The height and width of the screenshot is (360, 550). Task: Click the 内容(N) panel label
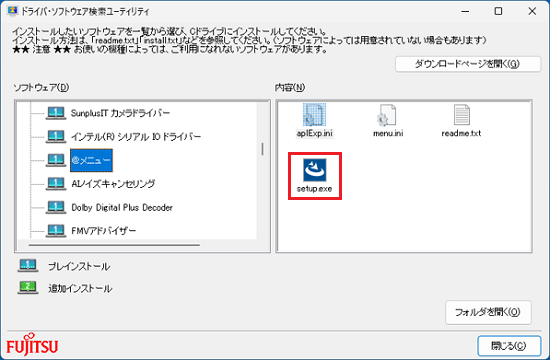tap(290, 87)
